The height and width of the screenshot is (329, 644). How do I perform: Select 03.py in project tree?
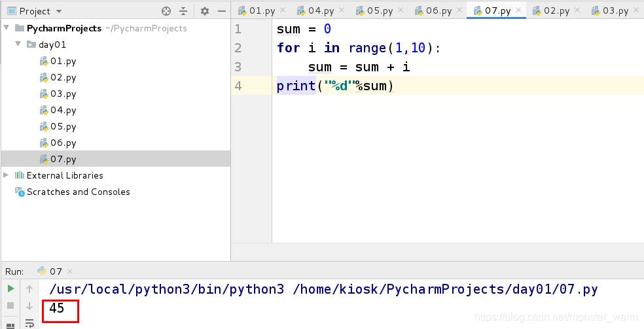point(58,94)
